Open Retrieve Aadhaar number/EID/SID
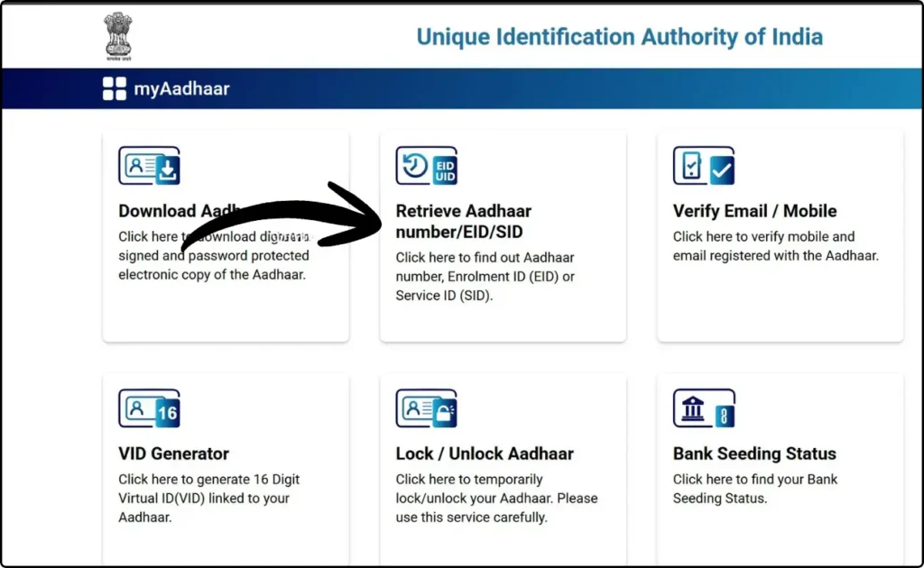The image size is (924, 568). pyautogui.click(x=463, y=221)
